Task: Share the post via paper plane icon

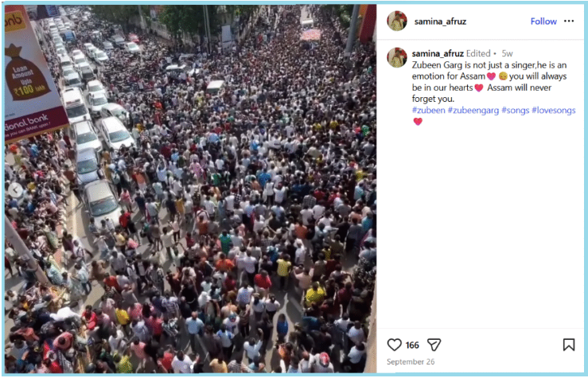Action: coord(434,345)
